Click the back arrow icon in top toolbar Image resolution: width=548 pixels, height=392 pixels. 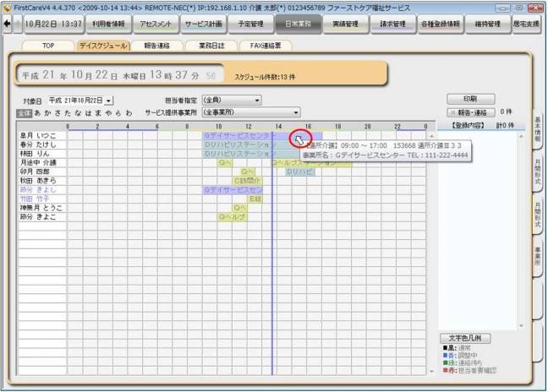click(x=7, y=24)
